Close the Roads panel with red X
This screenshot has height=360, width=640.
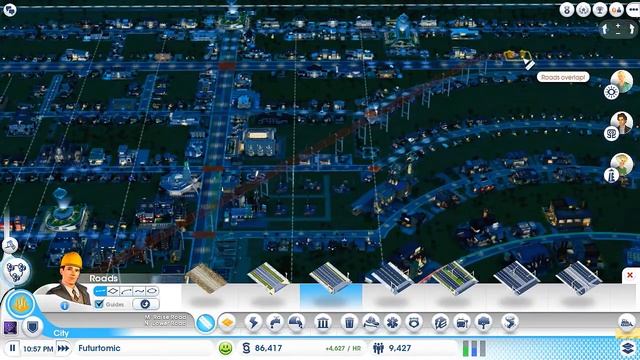(x=630, y=275)
